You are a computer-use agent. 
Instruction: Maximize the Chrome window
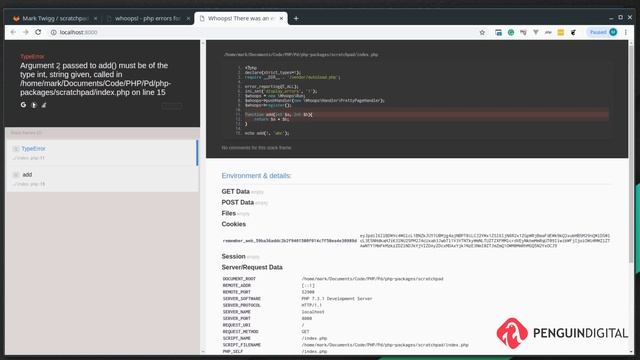click(620, 18)
